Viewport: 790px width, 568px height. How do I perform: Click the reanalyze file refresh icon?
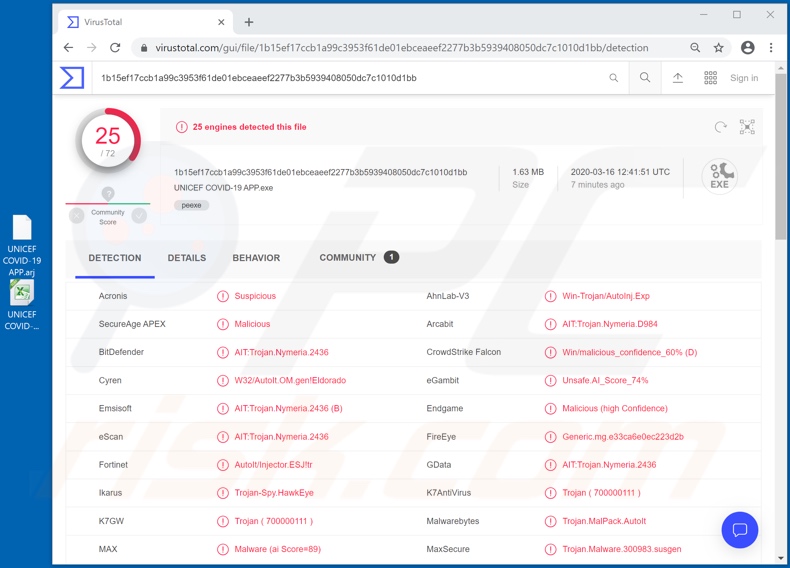pyautogui.click(x=720, y=127)
